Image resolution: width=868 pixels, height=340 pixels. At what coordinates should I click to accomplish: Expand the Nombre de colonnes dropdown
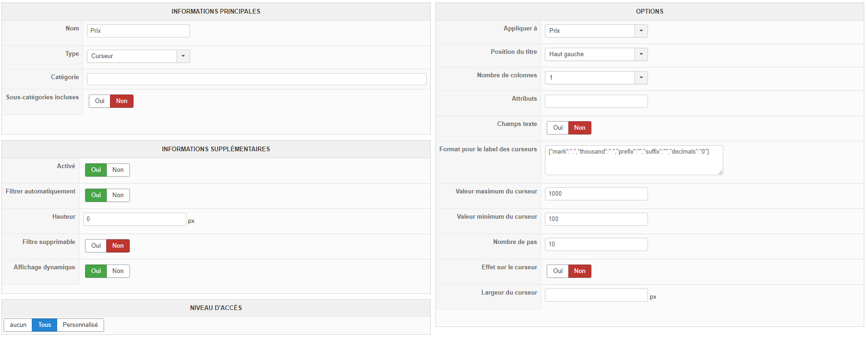[x=641, y=78]
